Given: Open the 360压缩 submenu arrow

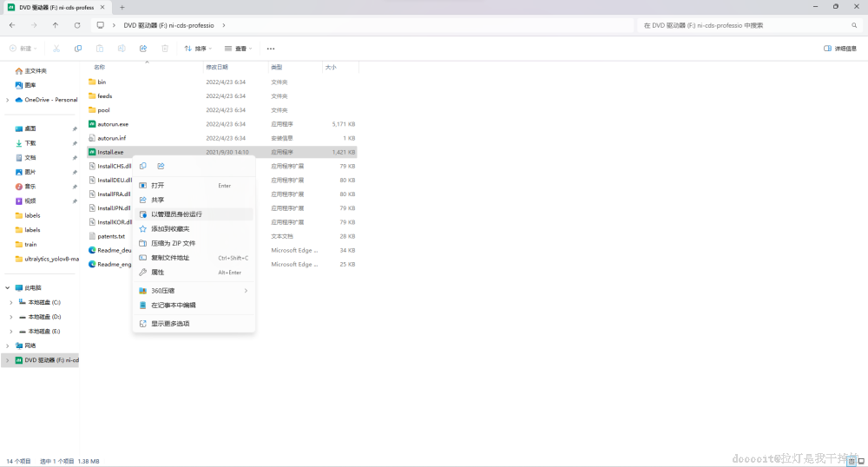Looking at the screenshot, I should (x=246, y=291).
